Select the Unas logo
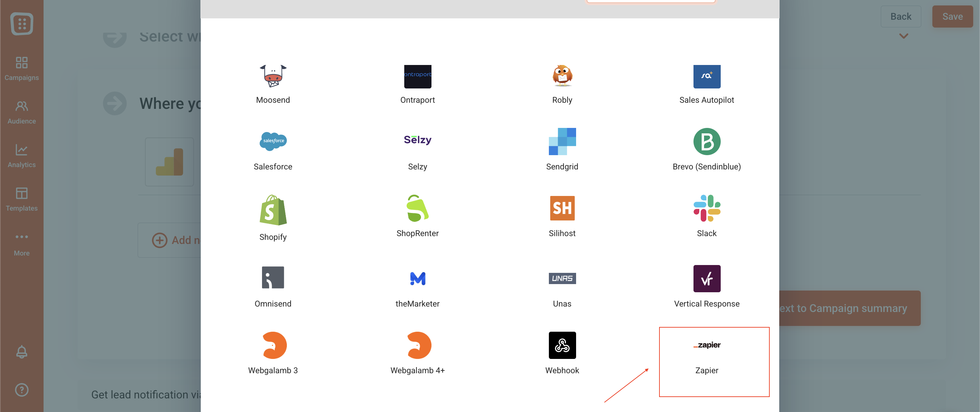This screenshot has width=980, height=412. coord(562,279)
